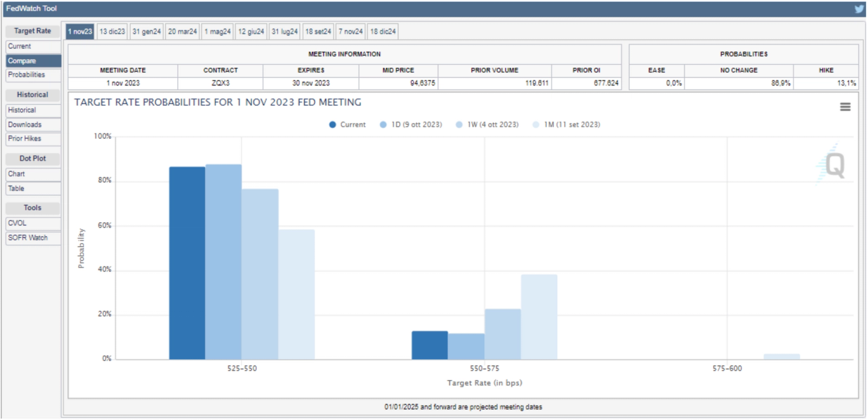This screenshot has width=868, height=420.
Task: Click the Twitter bird icon
Action: point(859,9)
